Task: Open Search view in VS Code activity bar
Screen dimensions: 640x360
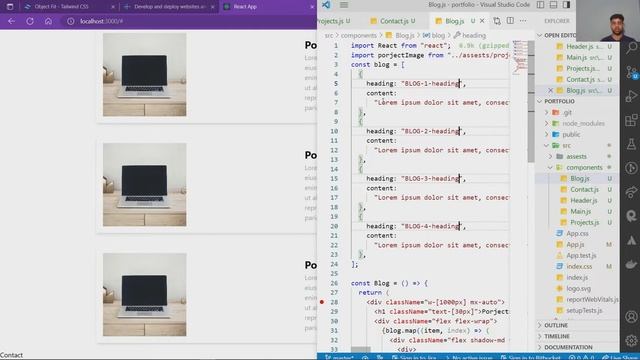Action: [631, 48]
